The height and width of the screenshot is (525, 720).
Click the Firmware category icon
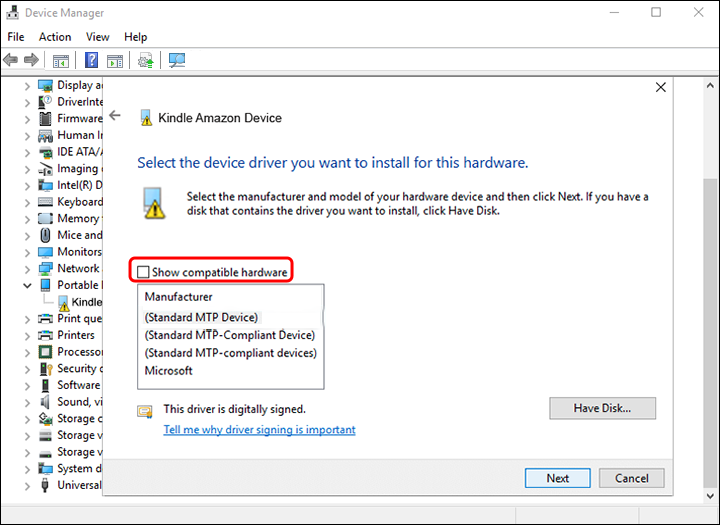pyautogui.click(x=45, y=119)
